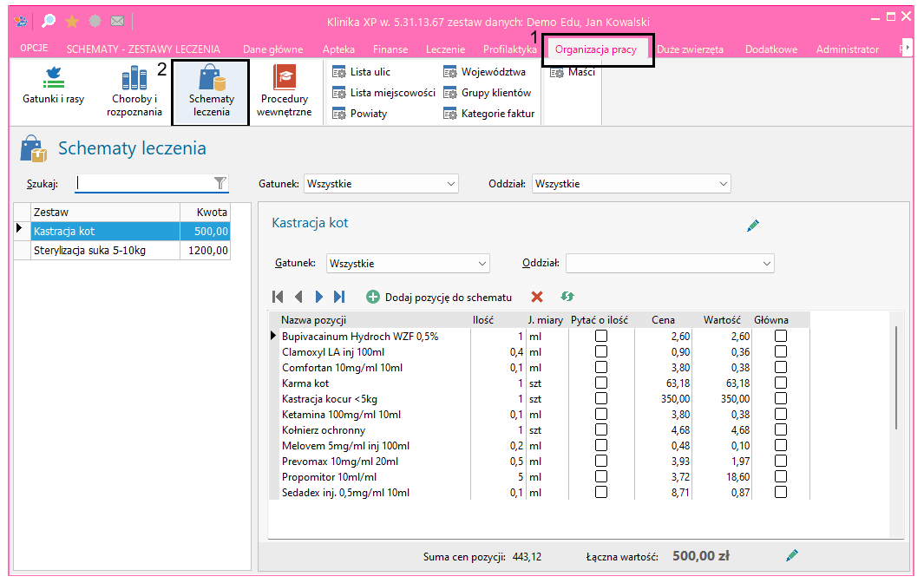
Task: Open Powiaty dictionary
Action: point(359,114)
